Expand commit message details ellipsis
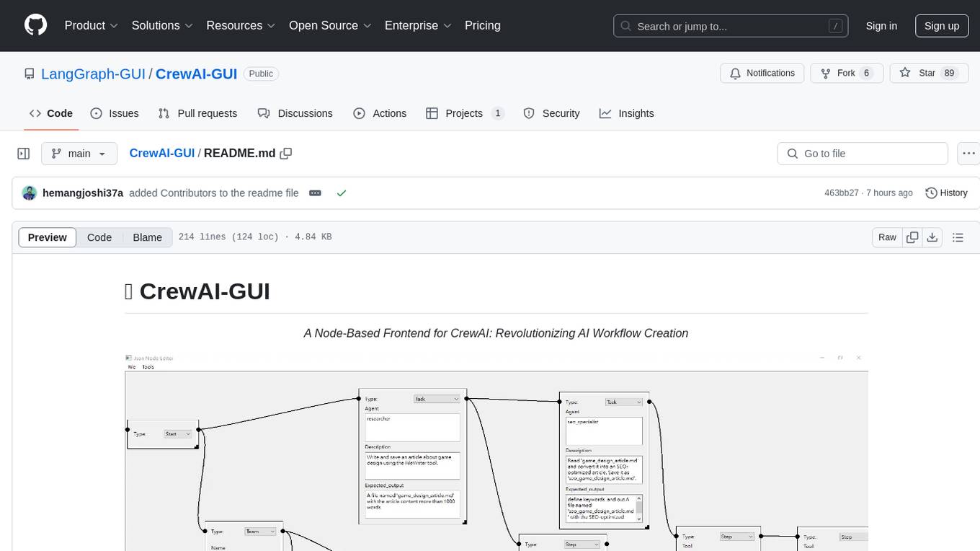This screenshot has width=980, height=551. pyautogui.click(x=315, y=193)
